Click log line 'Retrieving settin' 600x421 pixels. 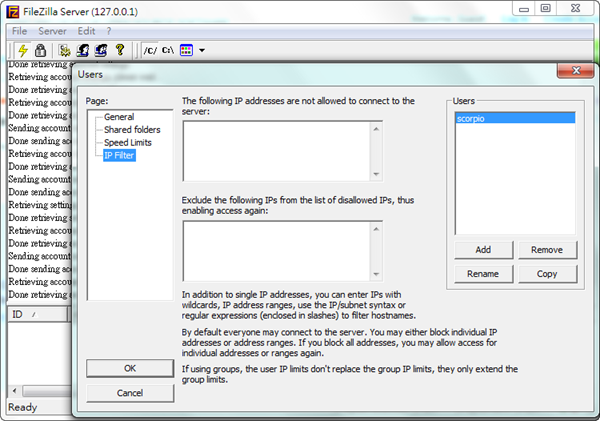point(40,205)
